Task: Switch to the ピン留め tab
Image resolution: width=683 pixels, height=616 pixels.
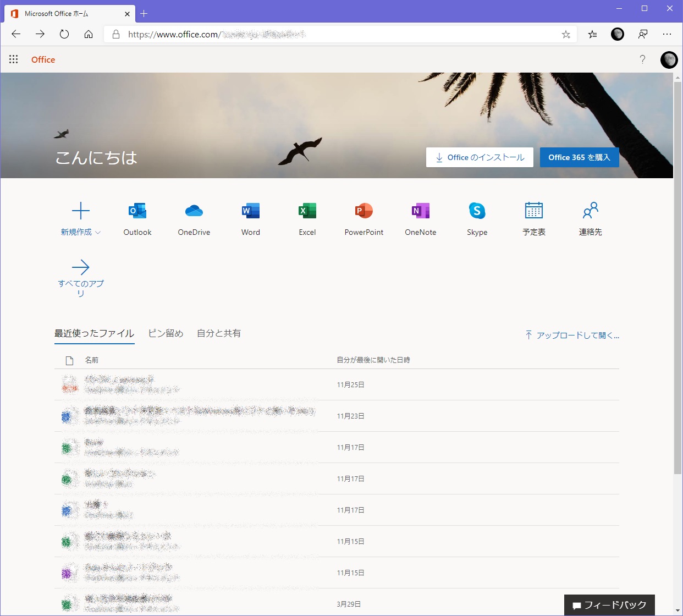Action: click(166, 333)
